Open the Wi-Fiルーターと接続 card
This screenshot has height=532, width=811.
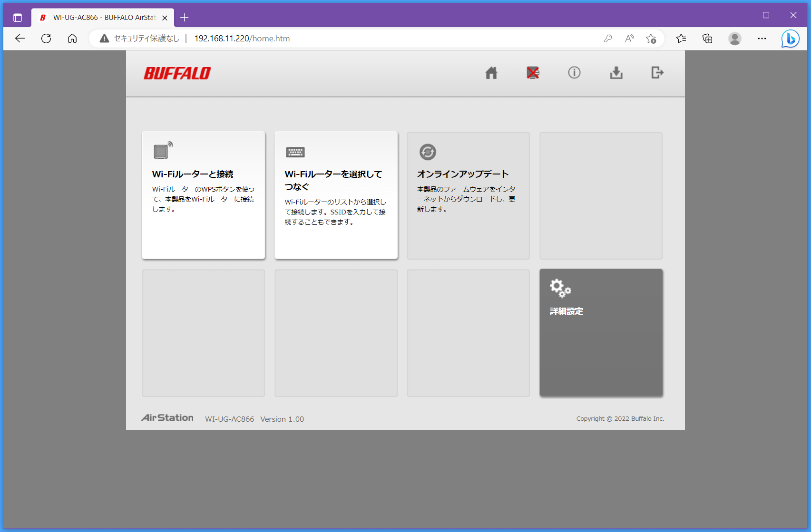click(x=204, y=195)
